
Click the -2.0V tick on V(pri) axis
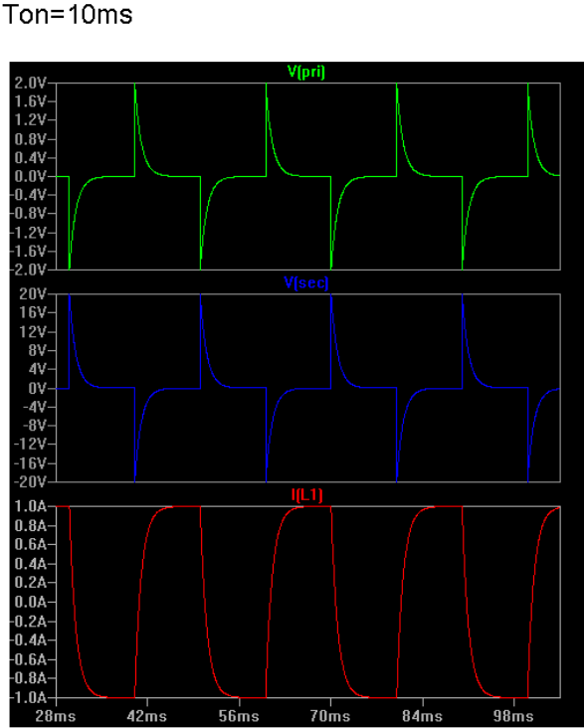pyautogui.click(x=29, y=270)
